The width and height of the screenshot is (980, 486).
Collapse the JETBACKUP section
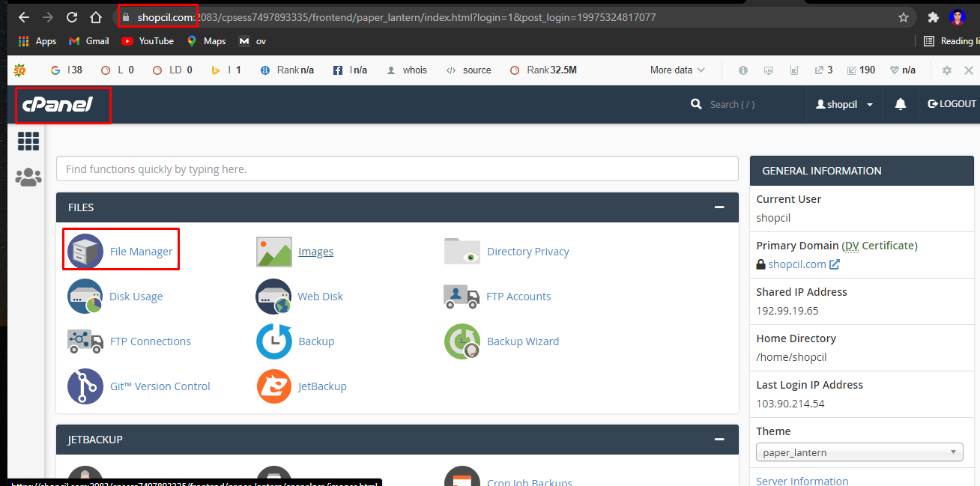(719, 440)
